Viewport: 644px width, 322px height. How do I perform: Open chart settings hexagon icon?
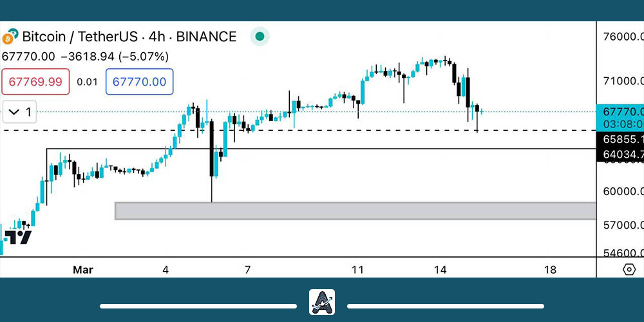coord(629,269)
